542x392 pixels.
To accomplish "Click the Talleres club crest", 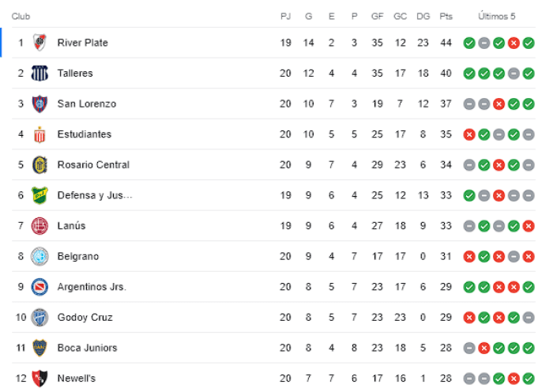I will [40, 73].
